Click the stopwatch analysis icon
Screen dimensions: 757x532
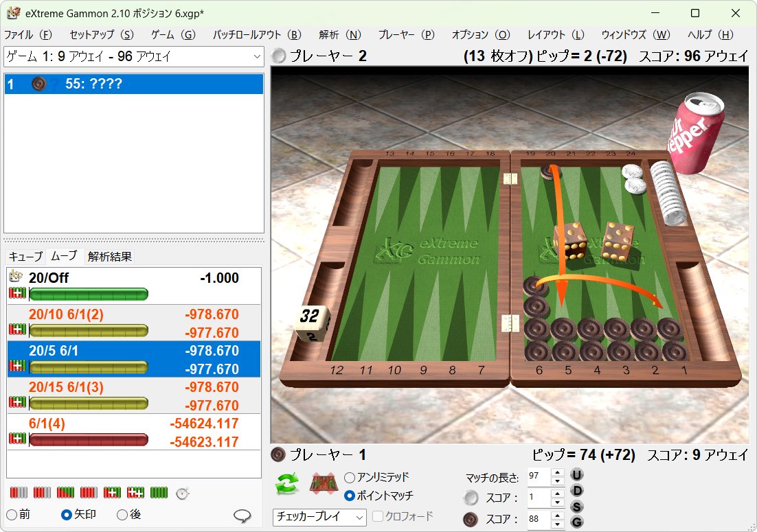click(183, 493)
